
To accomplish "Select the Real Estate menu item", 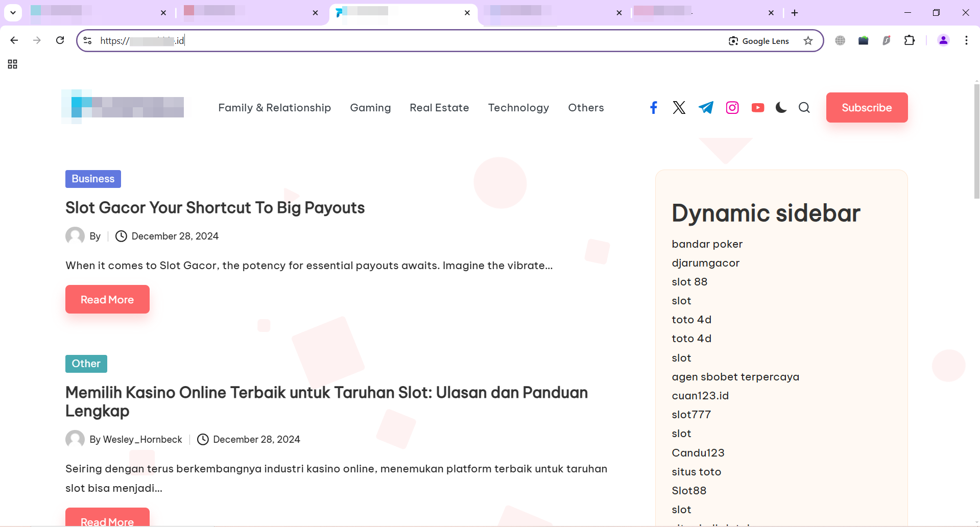I will (x=439, y=108).
